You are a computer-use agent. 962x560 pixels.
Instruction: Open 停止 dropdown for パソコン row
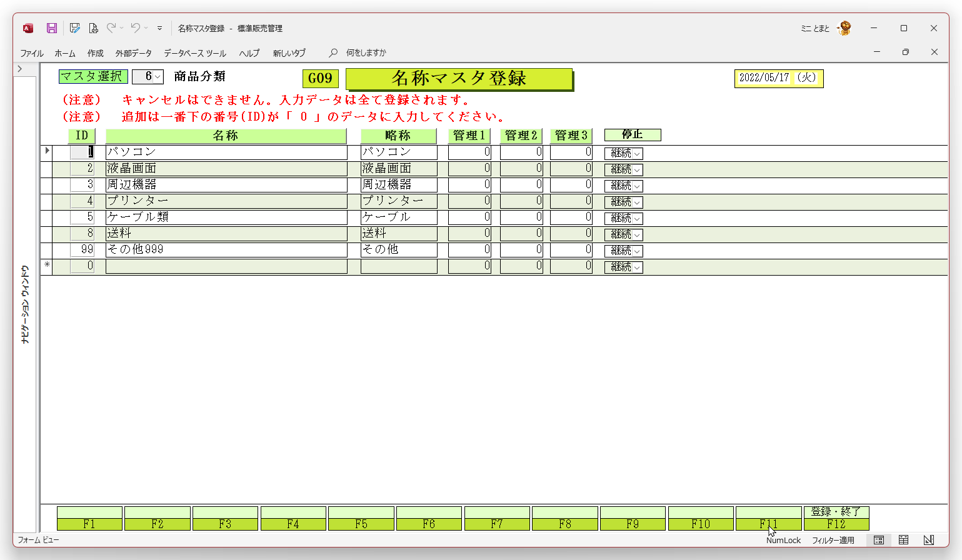coord(637,153)
